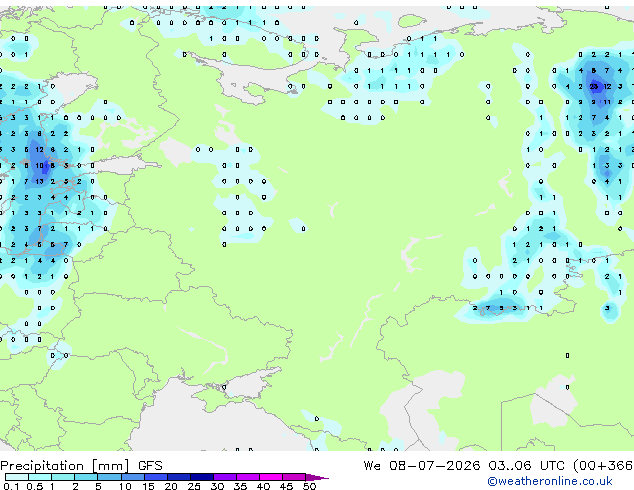634x490 pixels.
Task: Select the 0.5–1 mm legend color
Action: [40, 477]
